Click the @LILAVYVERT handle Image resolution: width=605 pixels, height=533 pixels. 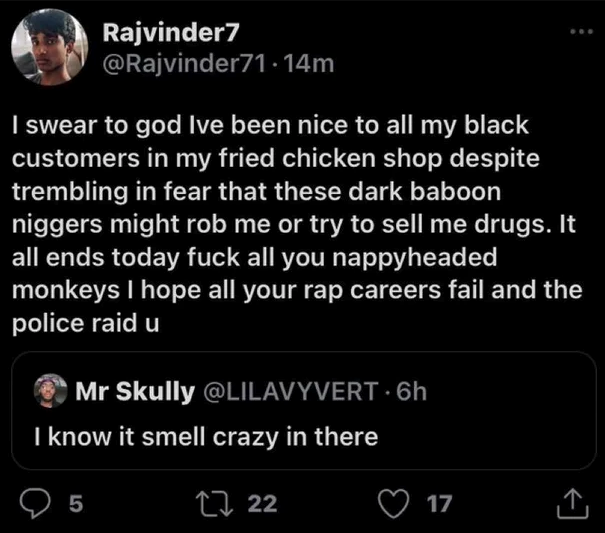coord(291,391)
